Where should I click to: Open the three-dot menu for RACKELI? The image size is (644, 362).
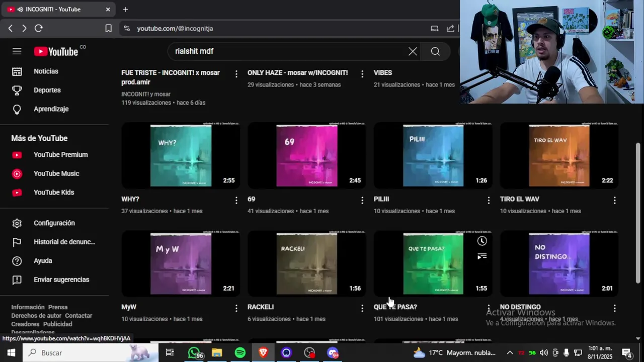pyautogui.click(x=362, y=308)
